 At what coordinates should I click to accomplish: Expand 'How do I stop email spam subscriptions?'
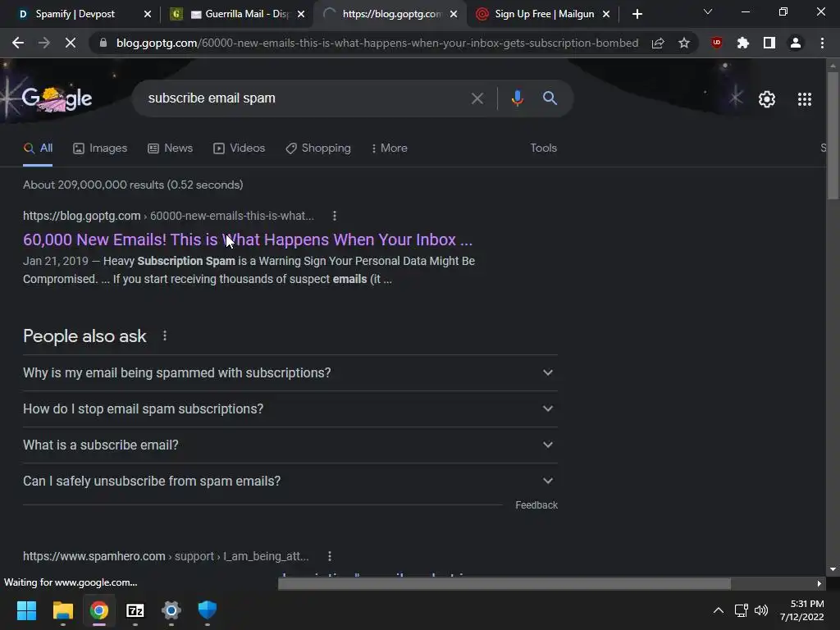pos(290,409)
